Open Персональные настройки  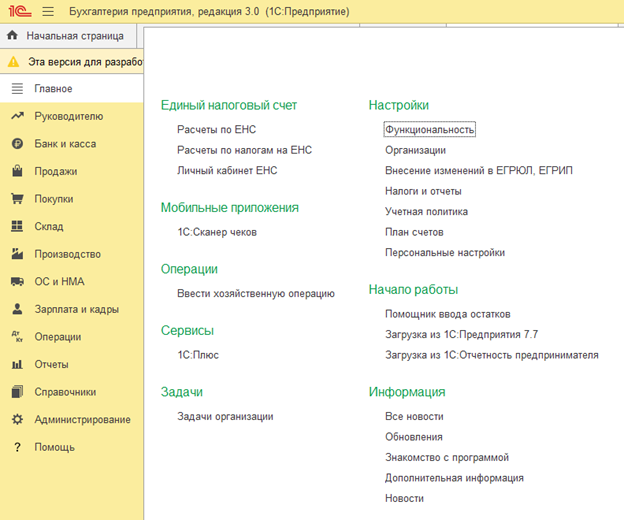point(445,252)
